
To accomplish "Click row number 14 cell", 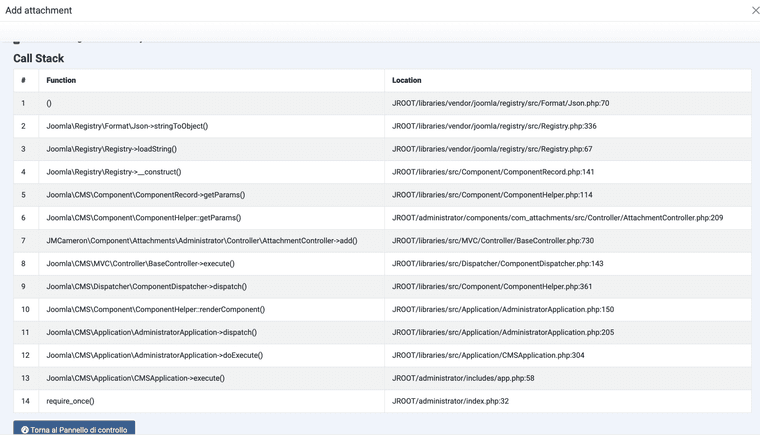I will (26, 401).
